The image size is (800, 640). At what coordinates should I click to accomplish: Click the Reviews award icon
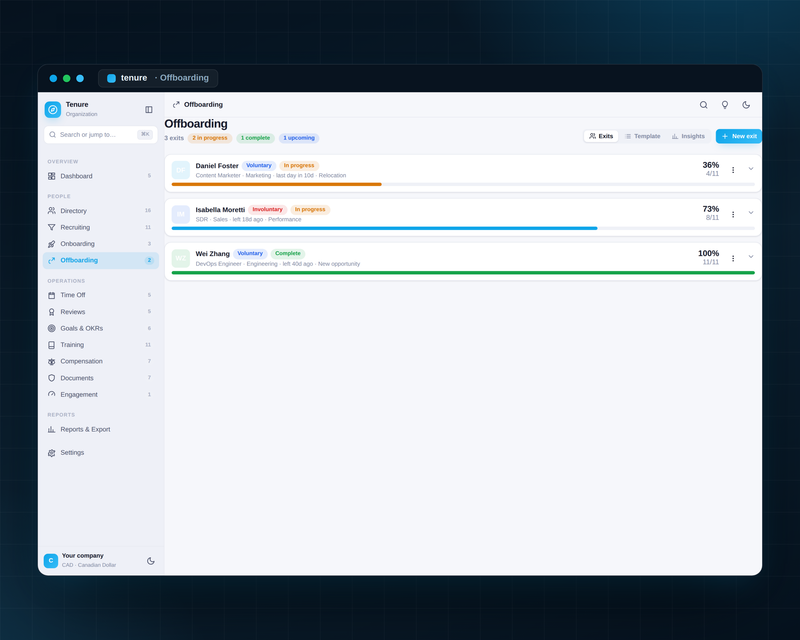(x=52, y=312)
